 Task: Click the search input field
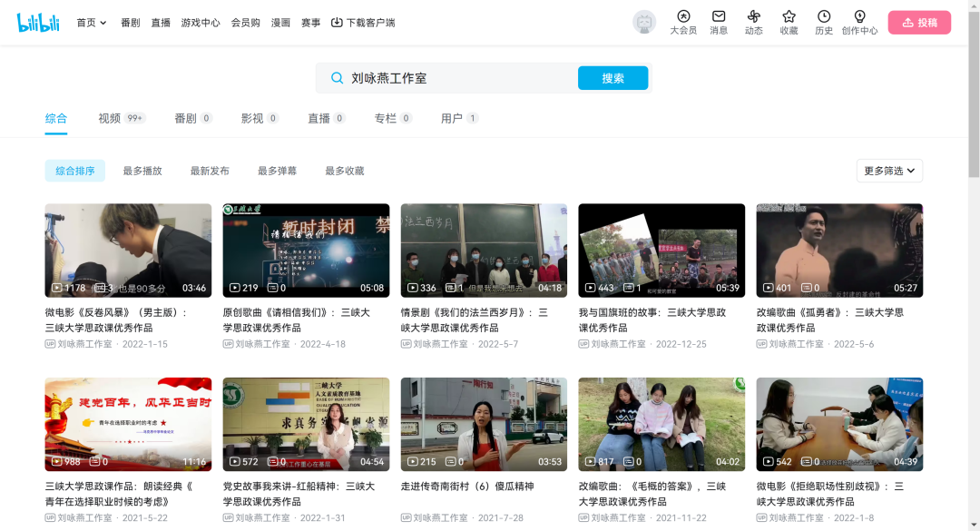click(454, 78)
